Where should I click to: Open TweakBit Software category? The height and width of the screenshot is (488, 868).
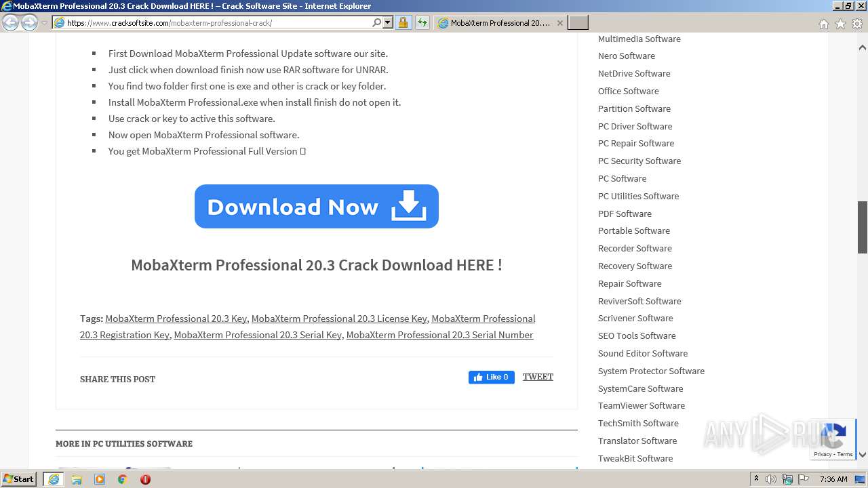pyautogui.click(x=635, y=459)
